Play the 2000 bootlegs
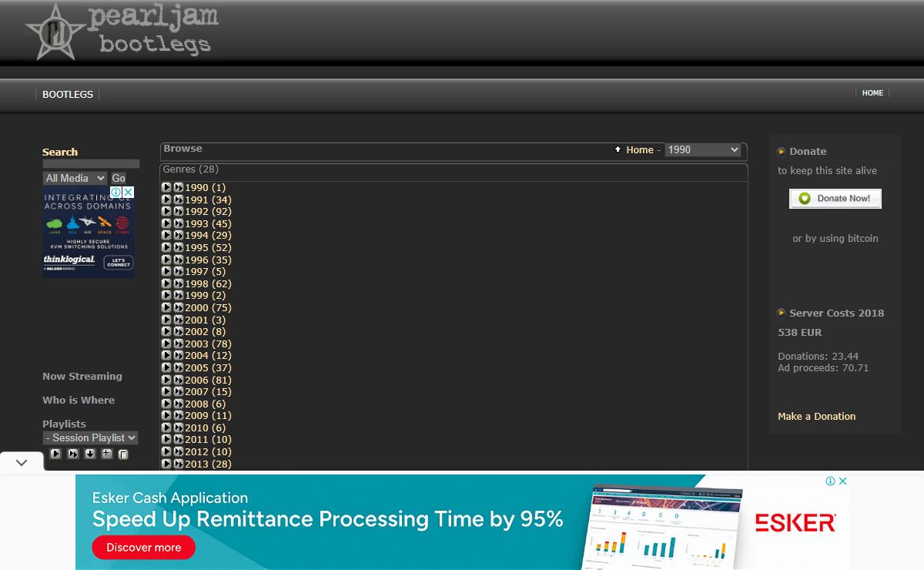Image resolution: width=924 pixels, height=570 pixels. tap(166, 307)
